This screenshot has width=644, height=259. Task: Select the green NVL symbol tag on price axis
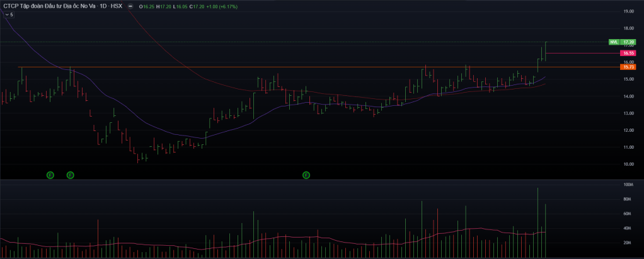[x=613, y=42]
